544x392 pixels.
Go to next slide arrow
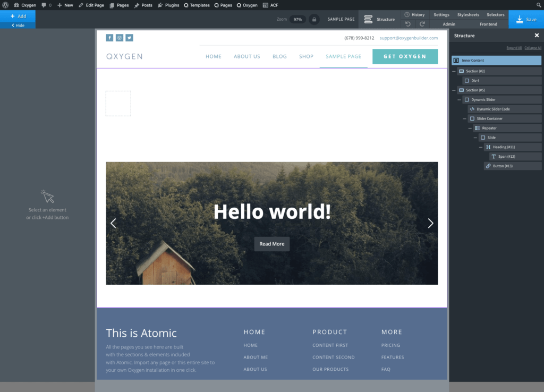tap(430, 223)
